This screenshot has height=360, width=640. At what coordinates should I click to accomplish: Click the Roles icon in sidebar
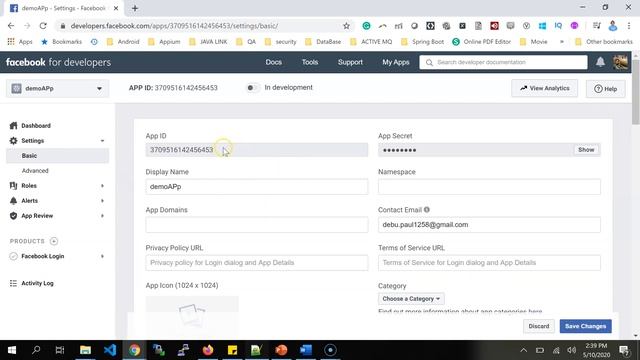(13, 186)
